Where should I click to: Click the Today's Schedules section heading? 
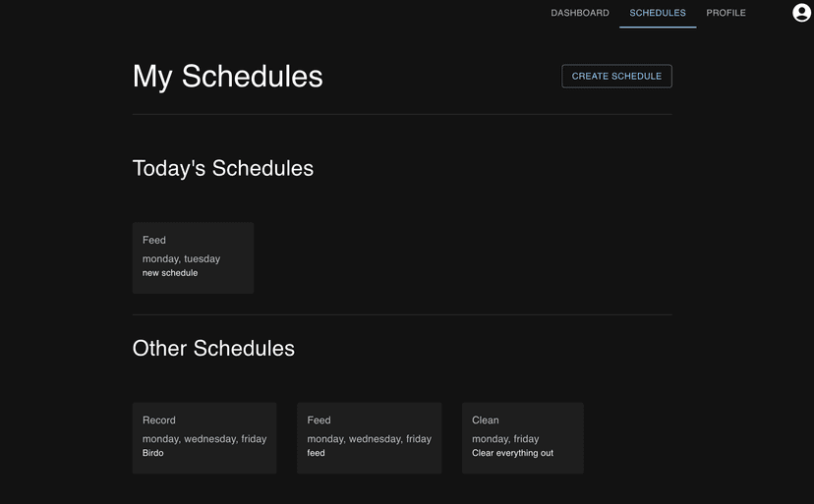pyautogui.click(x=223, y=168)
